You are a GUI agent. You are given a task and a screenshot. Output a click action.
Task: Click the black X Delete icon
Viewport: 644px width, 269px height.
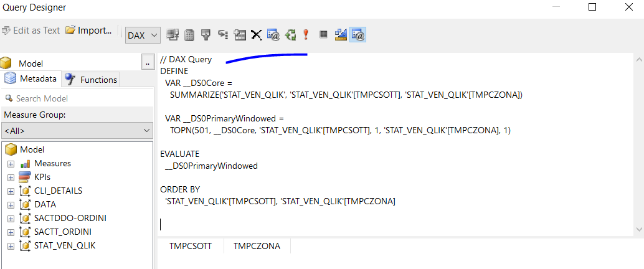(256, 35)
